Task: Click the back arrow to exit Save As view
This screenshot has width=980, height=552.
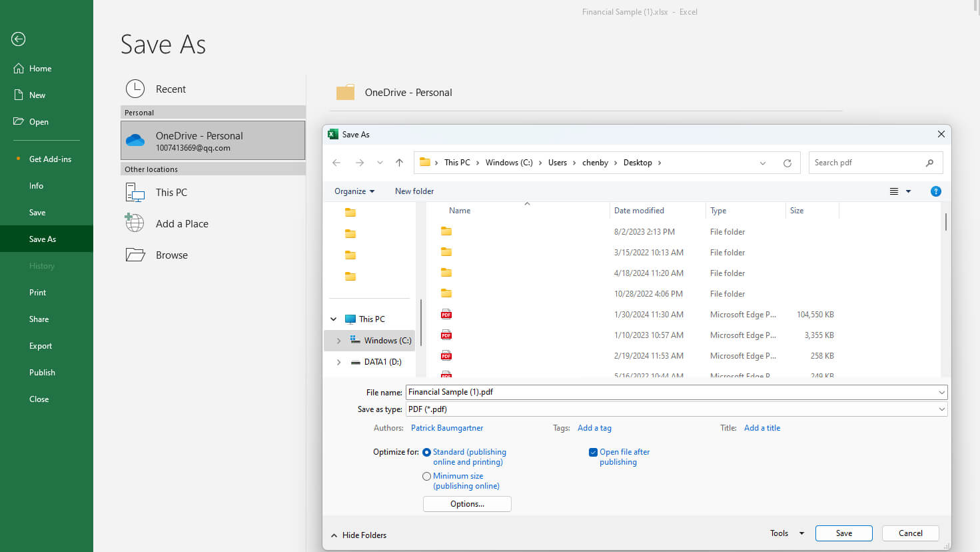Action: (x=18, y=39)
